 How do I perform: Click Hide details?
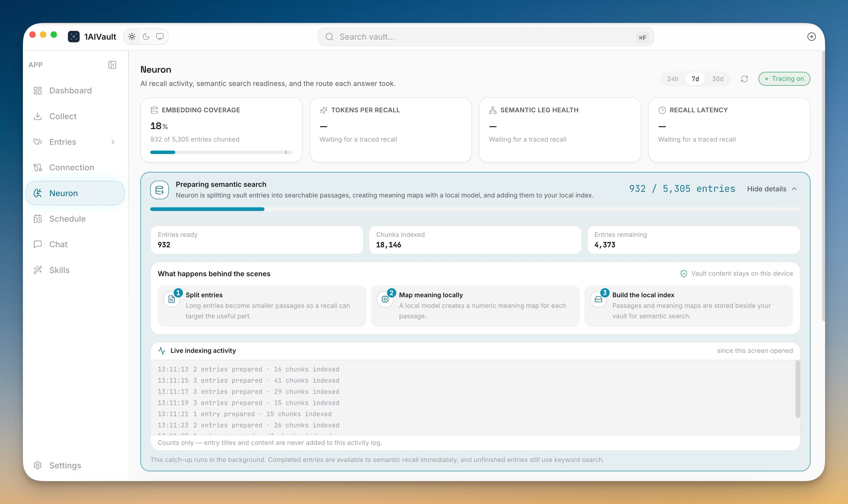point(767,189)
